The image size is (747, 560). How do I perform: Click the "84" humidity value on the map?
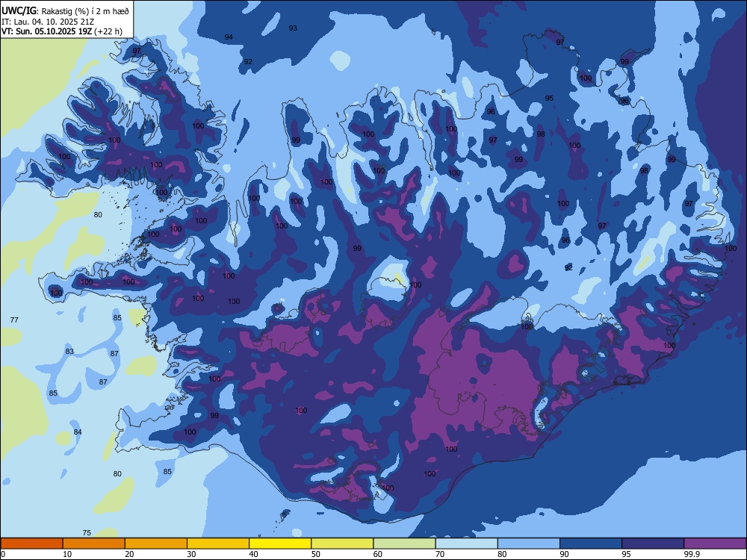(78, 432)
